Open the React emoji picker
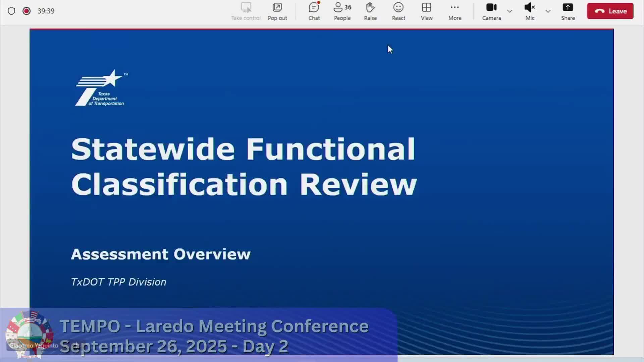 [x=398, y=11]
